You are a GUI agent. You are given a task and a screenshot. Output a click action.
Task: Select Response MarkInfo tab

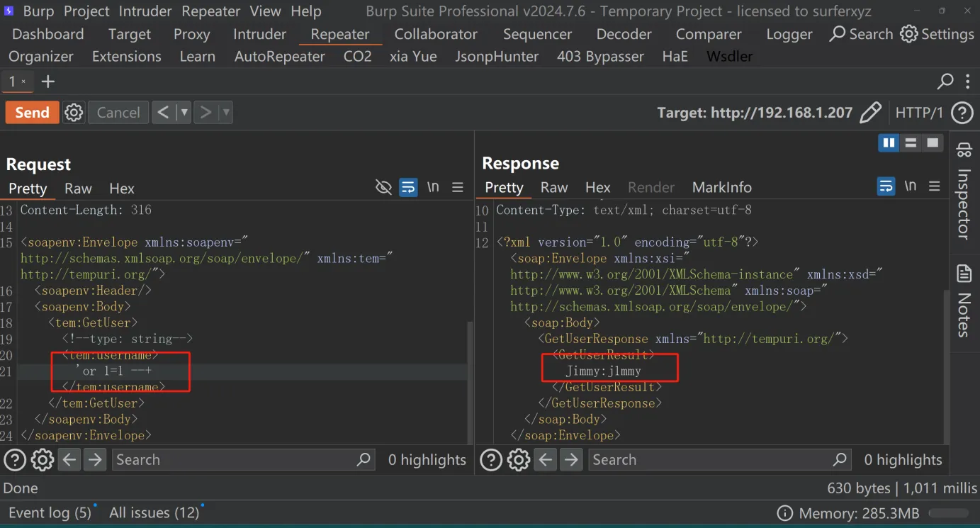tap(722, 187)
